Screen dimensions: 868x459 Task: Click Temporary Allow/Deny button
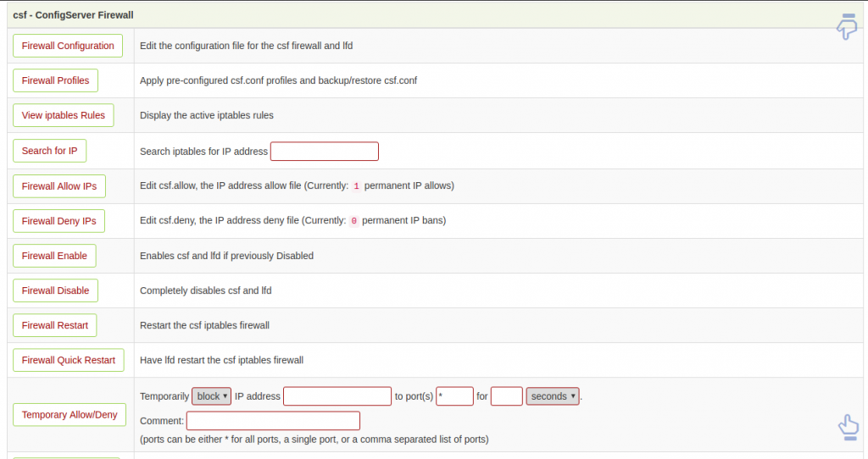click(70, 415)
